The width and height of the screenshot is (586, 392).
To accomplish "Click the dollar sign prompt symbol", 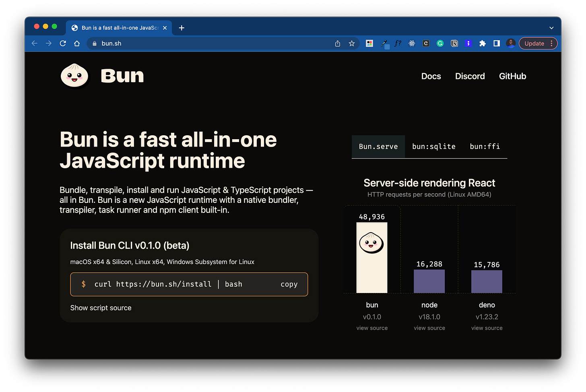I will coord(83,284).
